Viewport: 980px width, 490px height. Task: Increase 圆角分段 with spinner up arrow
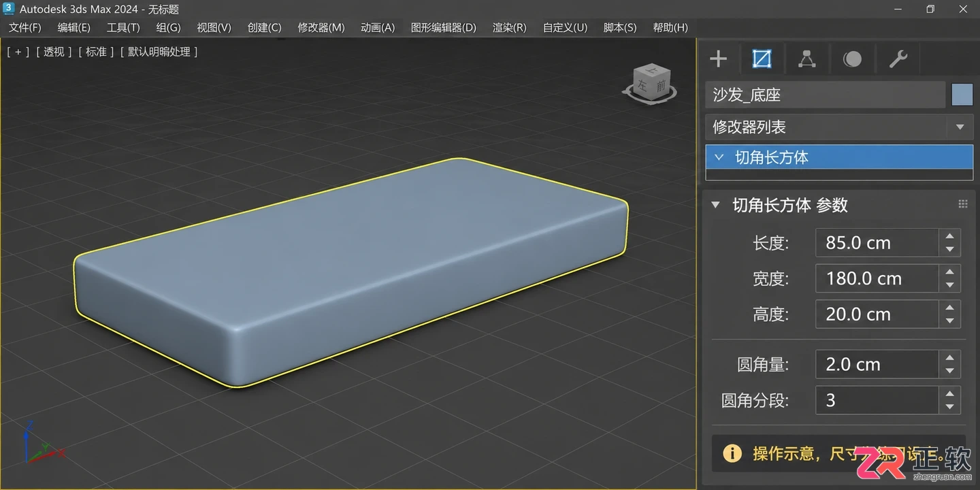pos(949,393)
